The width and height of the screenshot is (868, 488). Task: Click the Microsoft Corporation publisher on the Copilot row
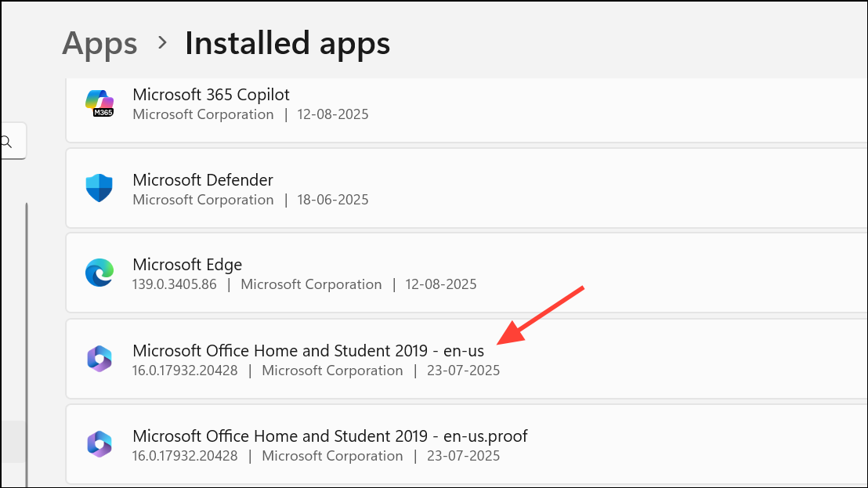[x=203, y=114]
